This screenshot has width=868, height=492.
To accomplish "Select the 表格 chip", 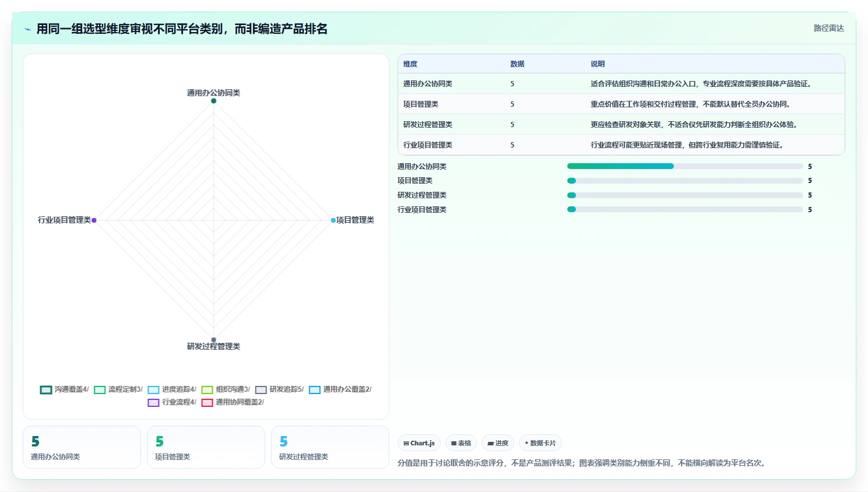I will tap(461, 443).
